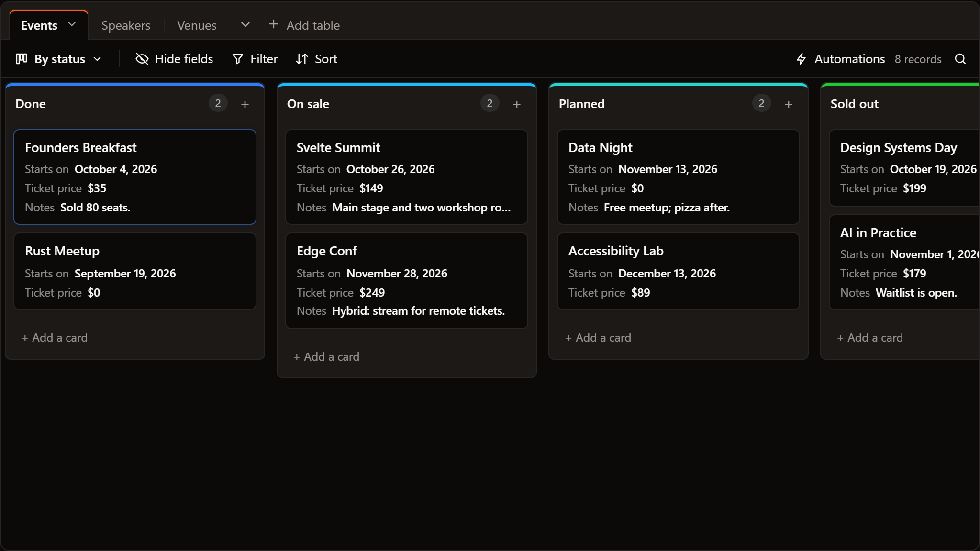Image resolution: width=980 pixels, height=551 pixels.
Task: Open the Events tab dropdown chevron
Action: tap(72, 24)
